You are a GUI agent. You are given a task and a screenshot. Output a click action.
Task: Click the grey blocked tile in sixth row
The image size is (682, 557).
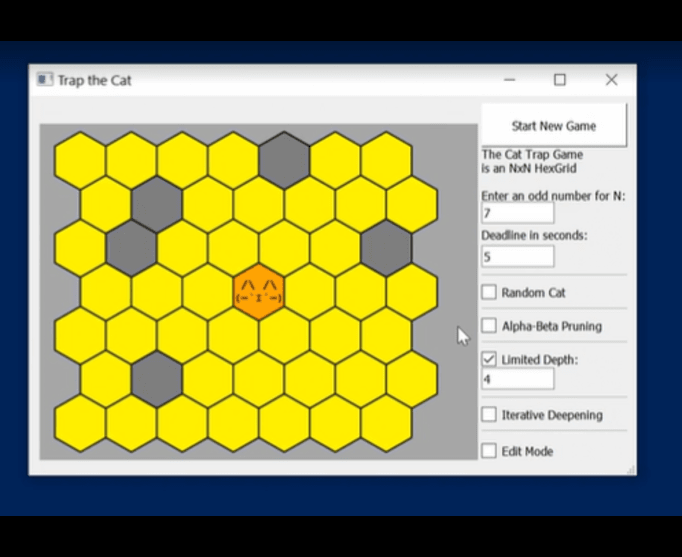tap(157, 379)
